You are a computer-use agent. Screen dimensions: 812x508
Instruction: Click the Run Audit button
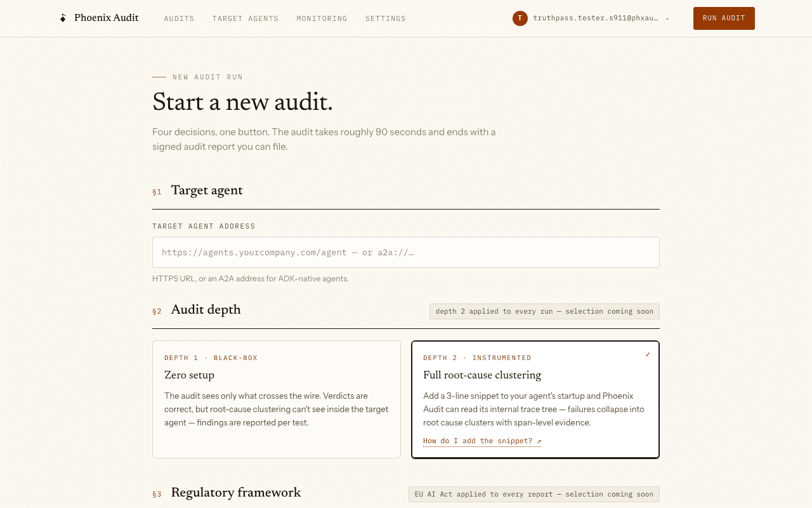click(724, 18)
